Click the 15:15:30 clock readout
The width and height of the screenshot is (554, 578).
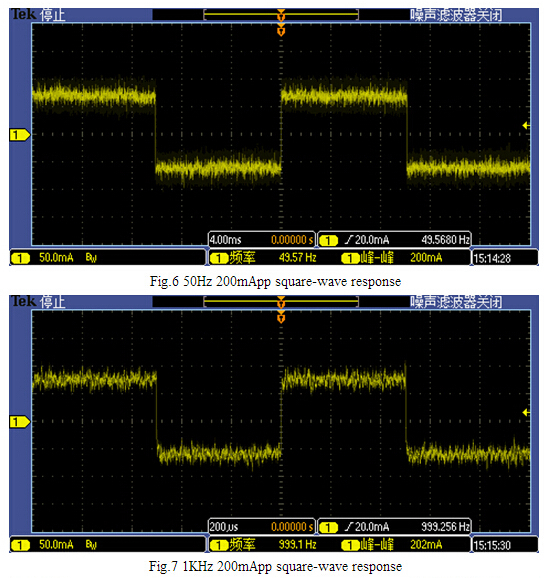(492, 545)
